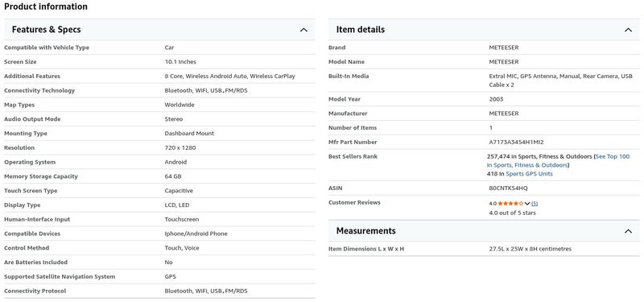Select the 'Number of Items' label
This screenshot has height=302, width=644.
353,128
